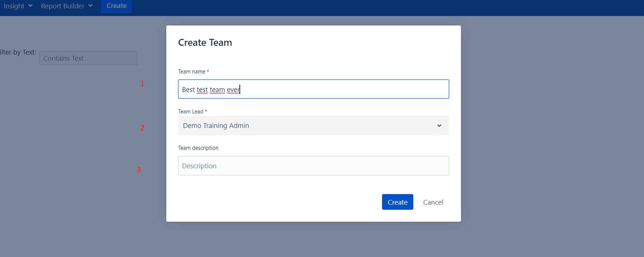Viewport: 644px width, 257px height.
Task: Submit the dialog with the blue Create button
Action: (397, 202)
